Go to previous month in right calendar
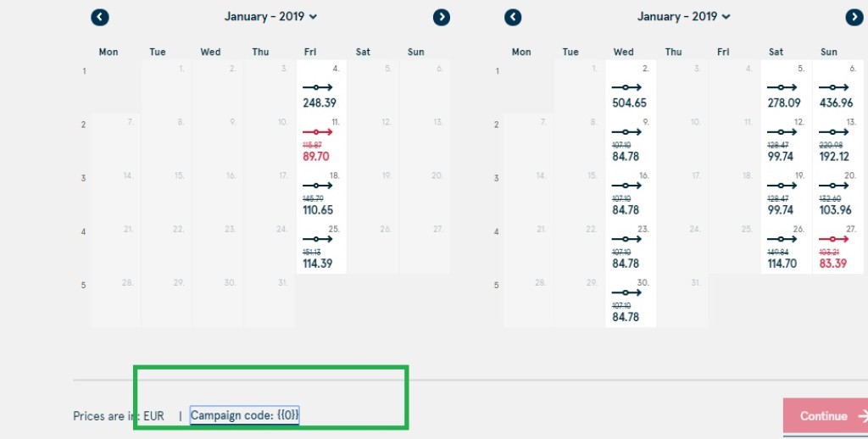 click(x=513, y=17)
